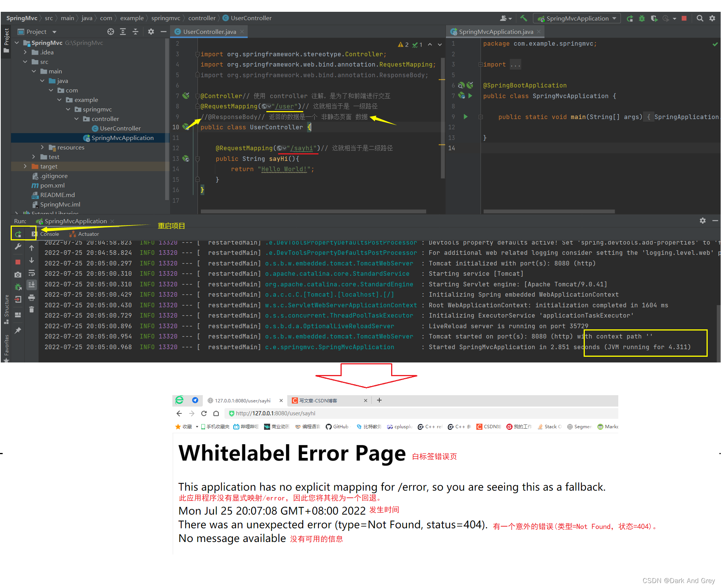This screenshot has width=721, height=588.
Task: Run application from top toolbar
Action: click(x=630, y=18)
